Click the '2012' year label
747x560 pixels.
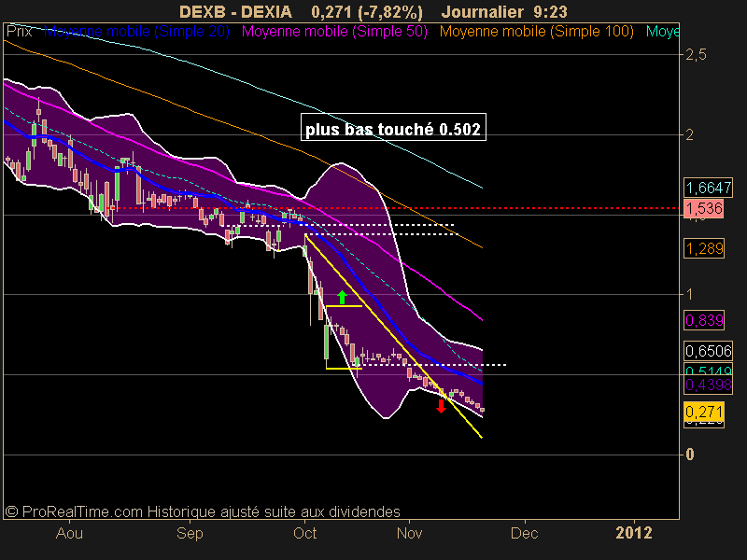click(x=634, y=533)
